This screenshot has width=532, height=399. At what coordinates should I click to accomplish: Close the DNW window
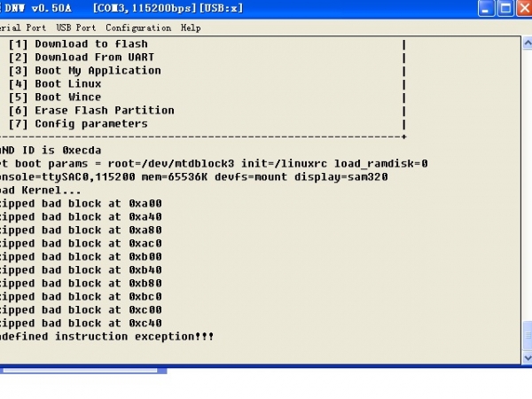click(x=524, y=9)
